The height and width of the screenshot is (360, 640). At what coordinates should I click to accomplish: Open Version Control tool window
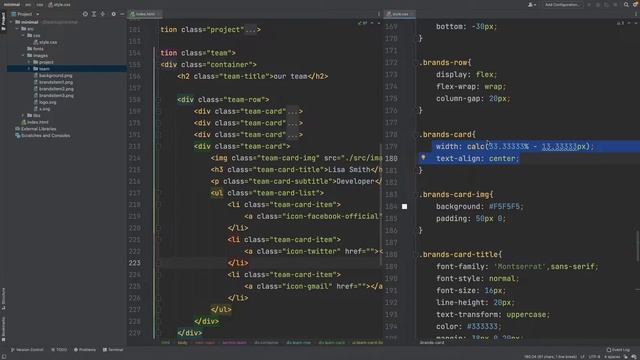tap(27, 350)
